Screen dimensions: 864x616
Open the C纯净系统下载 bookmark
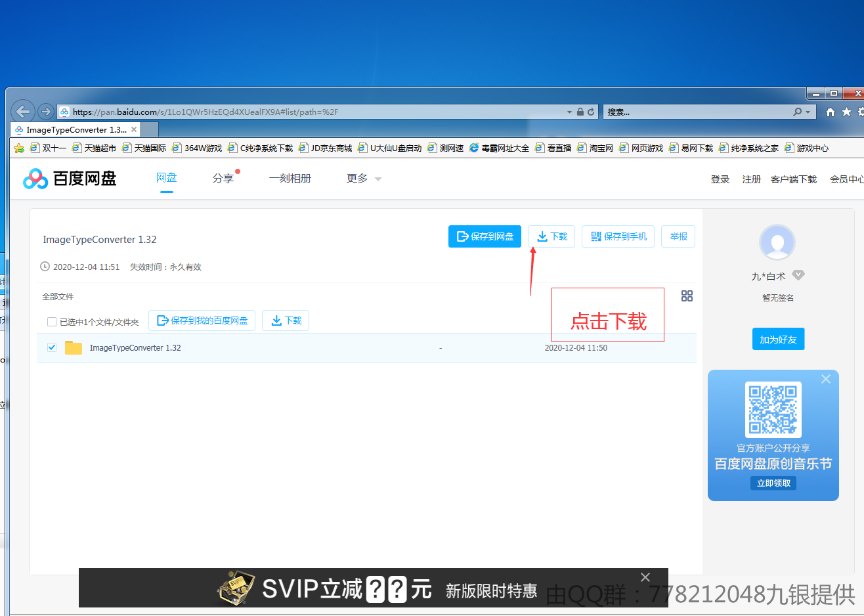point(260,148)
